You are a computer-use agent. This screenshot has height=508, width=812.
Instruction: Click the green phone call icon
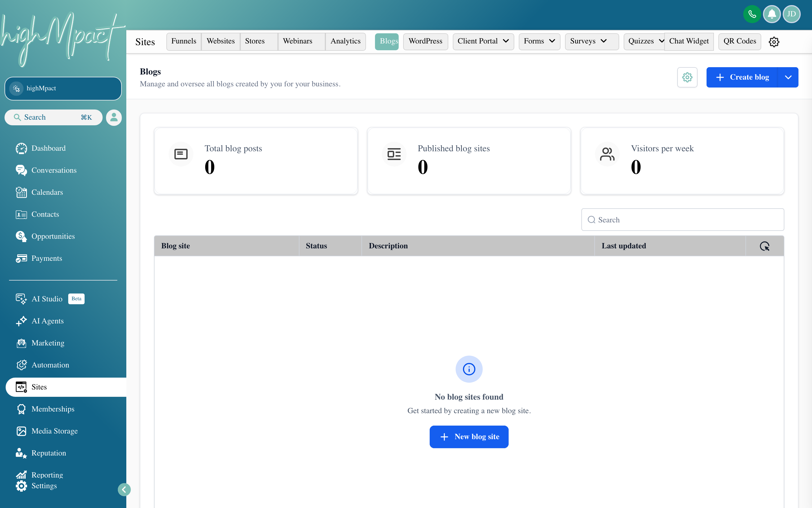click(x=752, y=14)
